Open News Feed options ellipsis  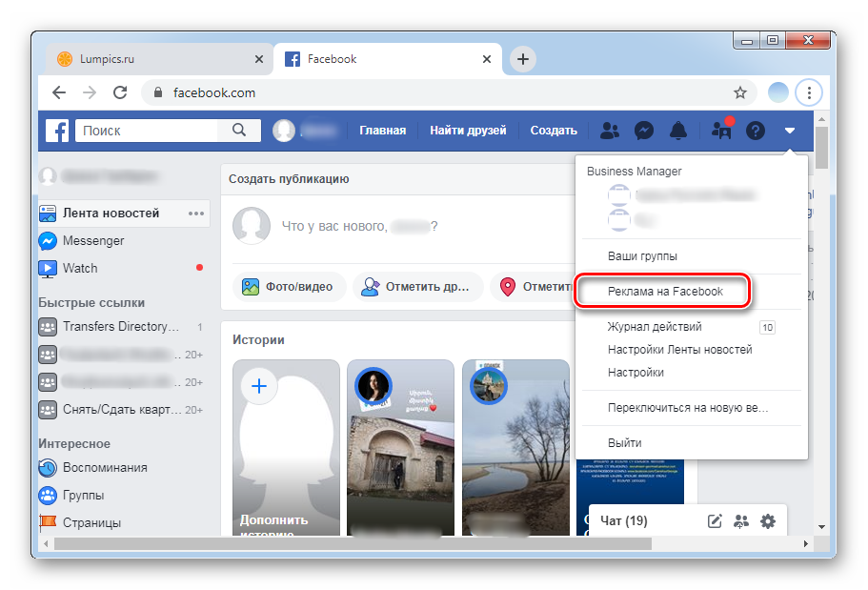point(196,214)
